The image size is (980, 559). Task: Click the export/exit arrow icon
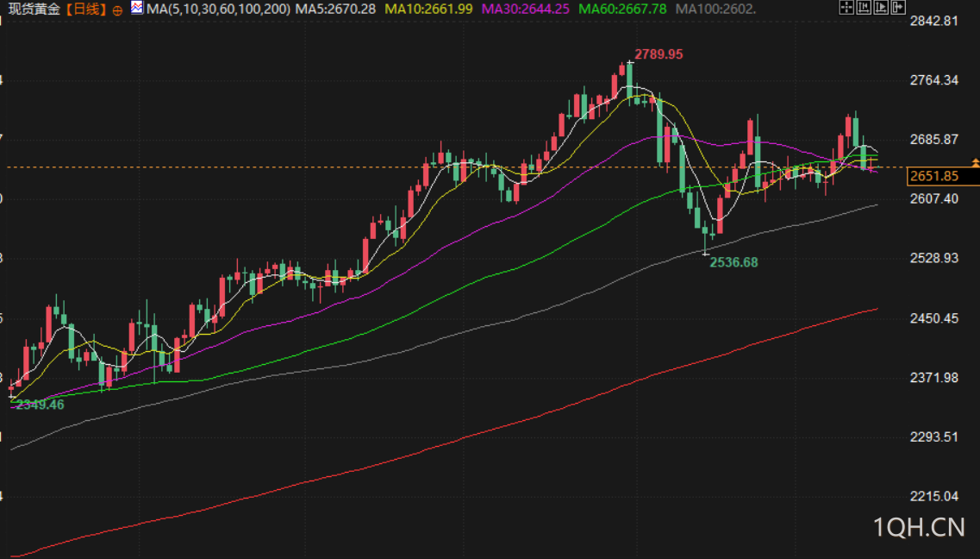[x=899, y=8]
